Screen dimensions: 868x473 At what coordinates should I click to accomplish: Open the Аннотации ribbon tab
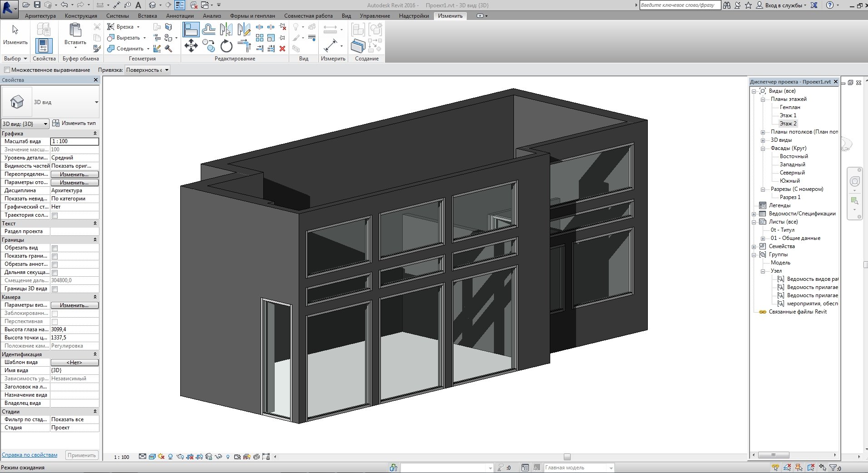coord(180,16)
